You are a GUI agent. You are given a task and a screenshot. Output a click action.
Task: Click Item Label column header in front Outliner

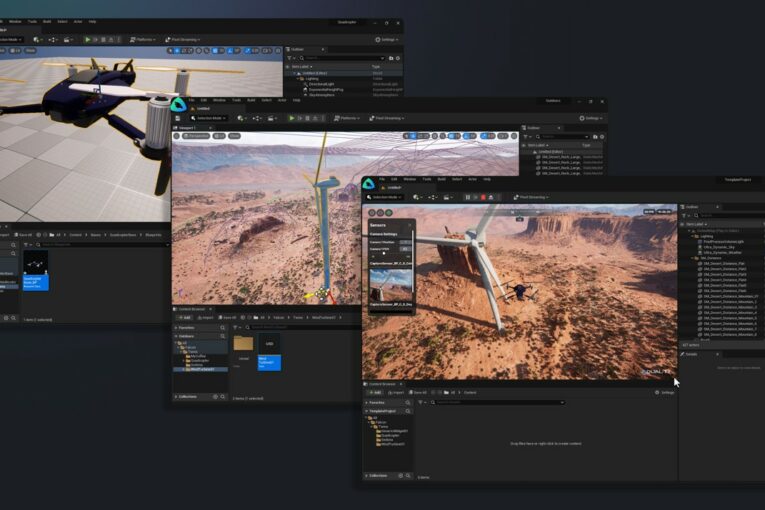696,224
